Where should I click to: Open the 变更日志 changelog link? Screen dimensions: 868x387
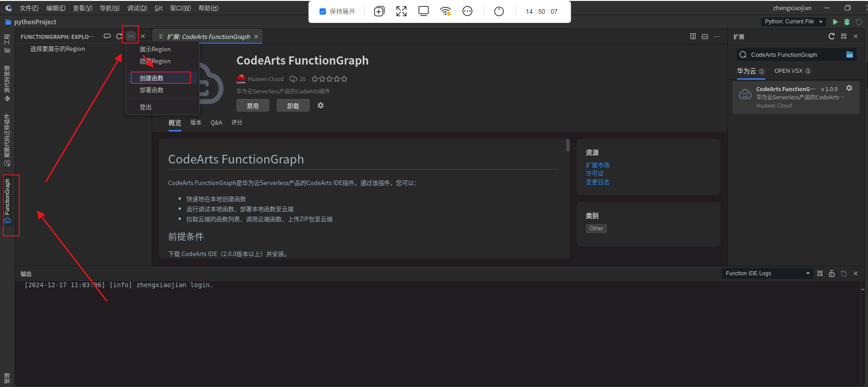pos(598,182)
